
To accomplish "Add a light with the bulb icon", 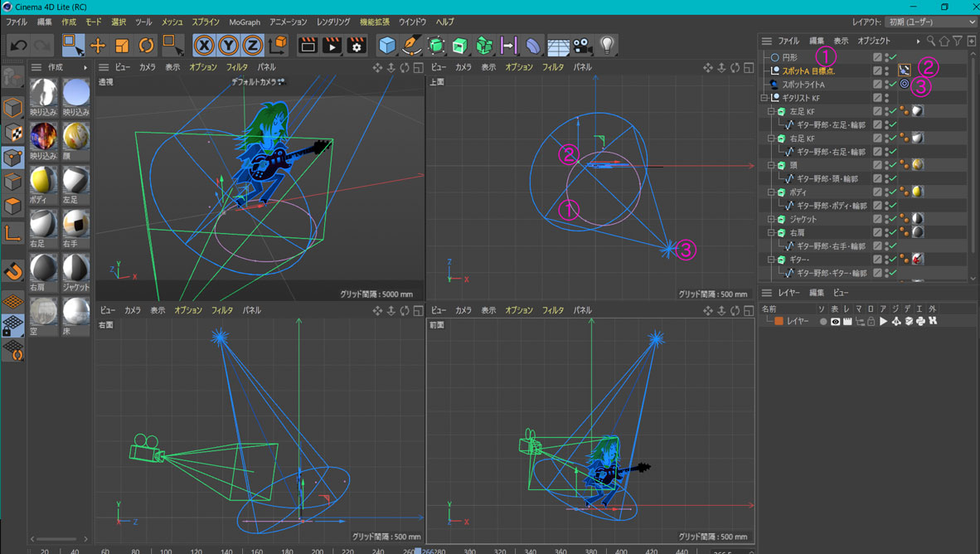I will [607, 46].
